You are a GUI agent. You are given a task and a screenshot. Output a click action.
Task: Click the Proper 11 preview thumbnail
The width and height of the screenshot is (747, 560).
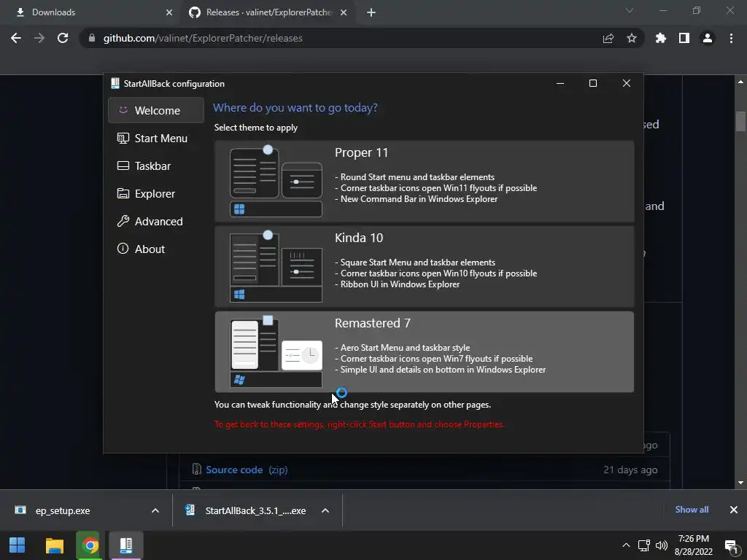coord(276,182)
